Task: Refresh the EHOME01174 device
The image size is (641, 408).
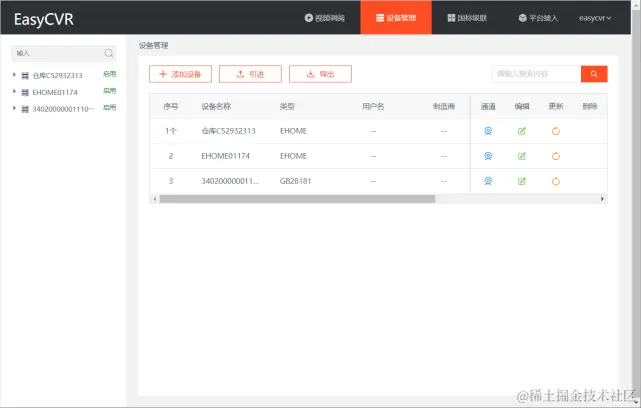Action: click(x=556, y=156)
